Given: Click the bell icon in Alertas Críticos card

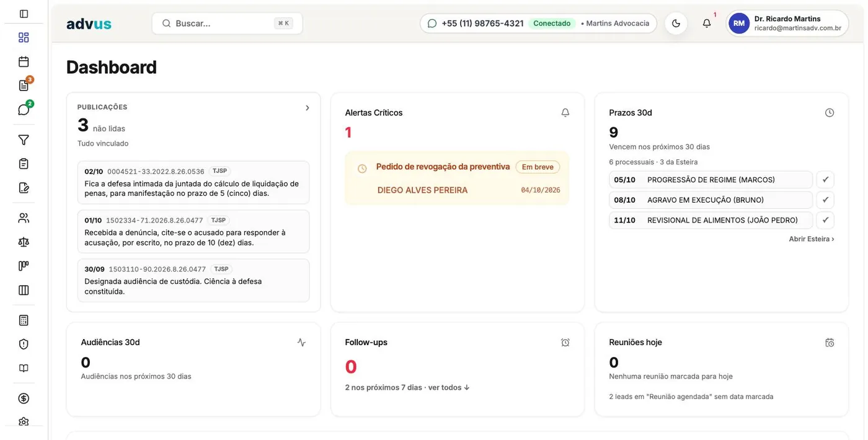Looking at the screenshot, I should point(565,113).
